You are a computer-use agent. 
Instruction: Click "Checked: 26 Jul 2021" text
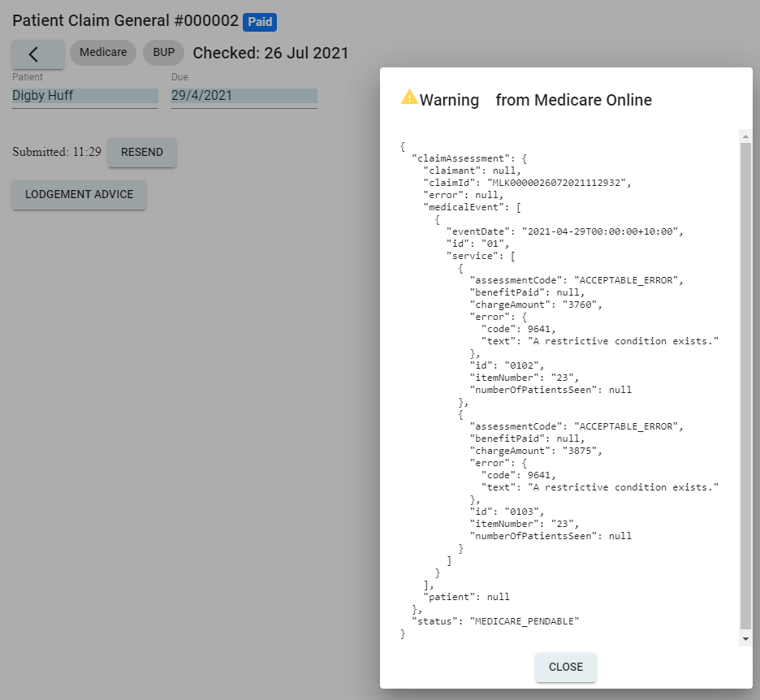[270, 53]
